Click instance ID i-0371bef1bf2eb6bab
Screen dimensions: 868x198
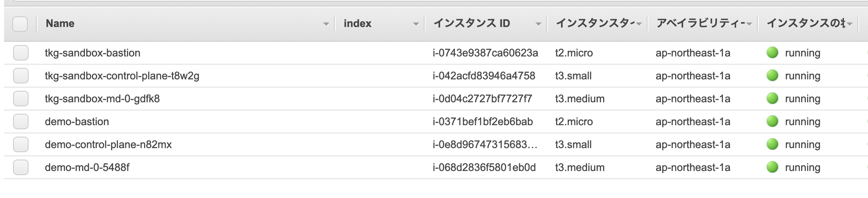(x=483, y=122)
